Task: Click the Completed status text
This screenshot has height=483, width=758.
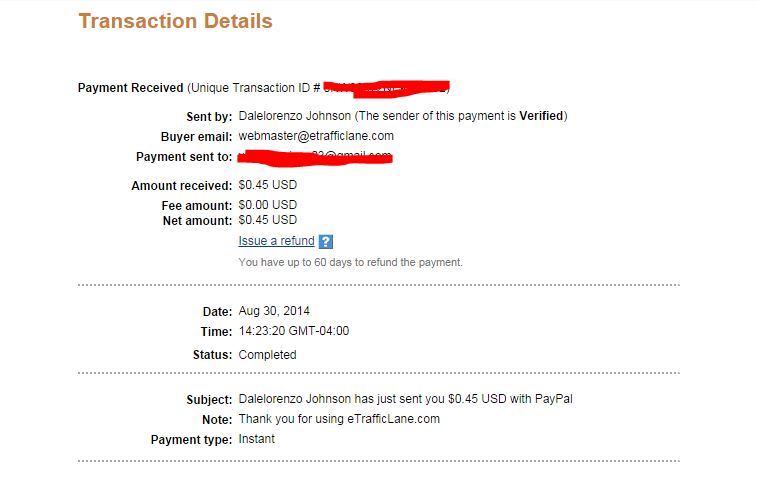Action: 267,355
